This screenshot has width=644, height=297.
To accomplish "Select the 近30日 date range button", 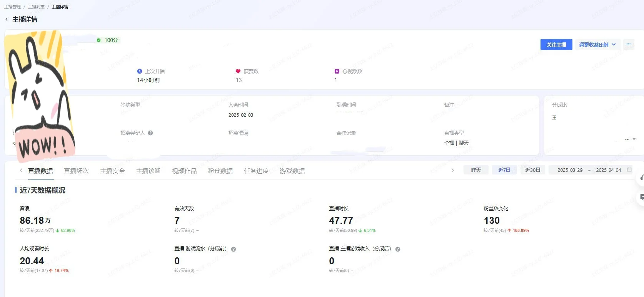I will pyautogui.click(x=533, y=170).
